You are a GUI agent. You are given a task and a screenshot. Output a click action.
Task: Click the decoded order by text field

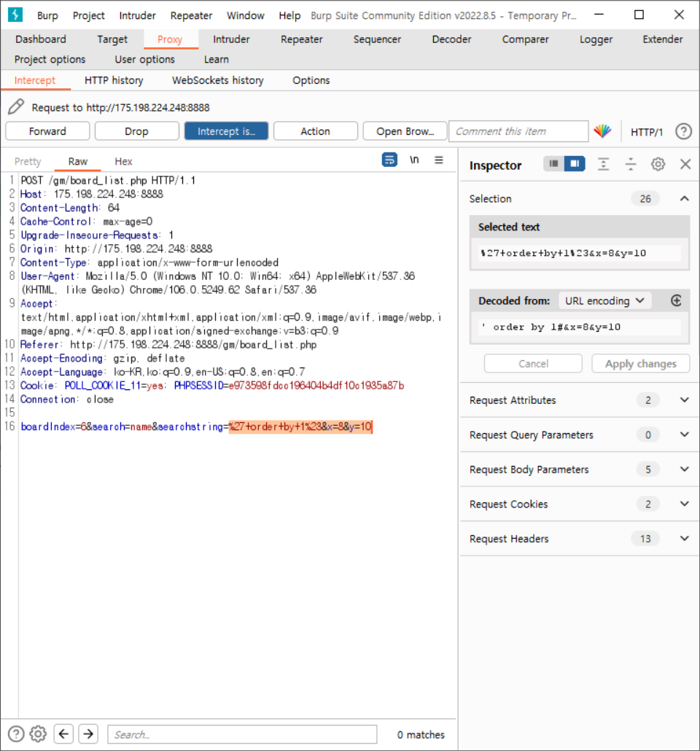(579, 327)
